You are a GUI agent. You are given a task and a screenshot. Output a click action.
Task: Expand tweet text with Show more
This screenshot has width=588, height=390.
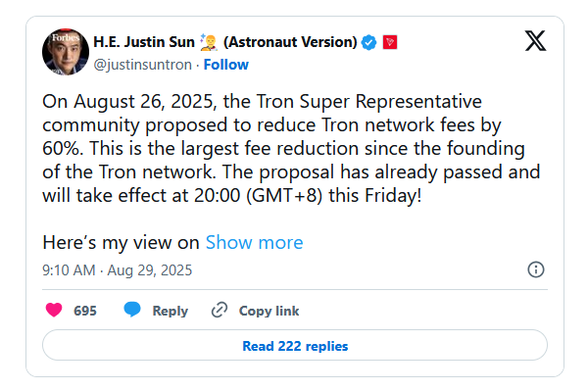(x=254, y=242)
